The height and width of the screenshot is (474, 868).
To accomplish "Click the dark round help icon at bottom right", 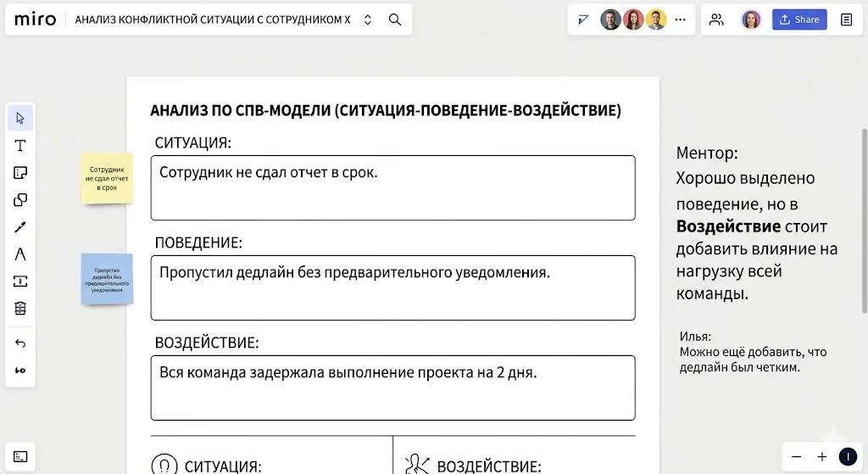I will tap(848, 457).
